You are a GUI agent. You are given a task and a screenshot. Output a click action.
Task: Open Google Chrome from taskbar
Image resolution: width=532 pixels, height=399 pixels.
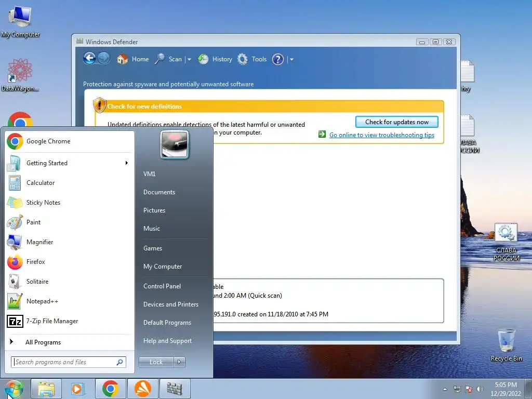[x=110, y=389]
